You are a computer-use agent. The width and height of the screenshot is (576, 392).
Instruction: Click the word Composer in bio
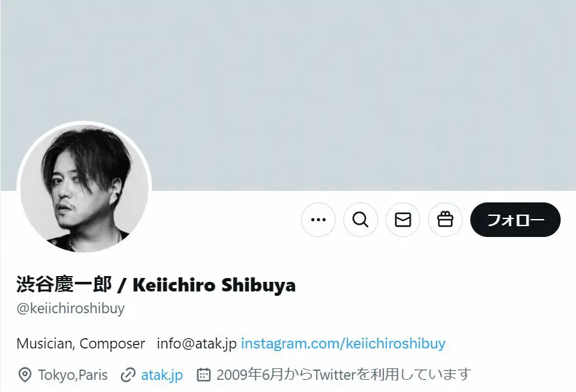tap(112, 344)
